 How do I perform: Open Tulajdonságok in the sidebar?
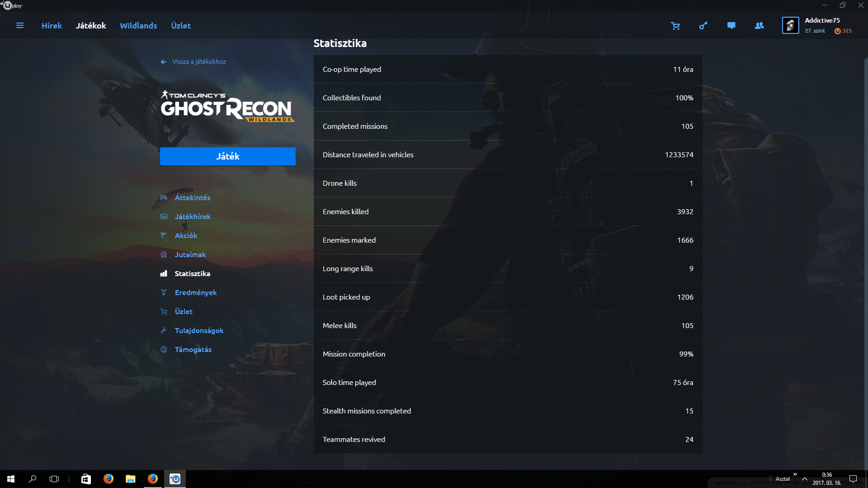tap(199, 330)
